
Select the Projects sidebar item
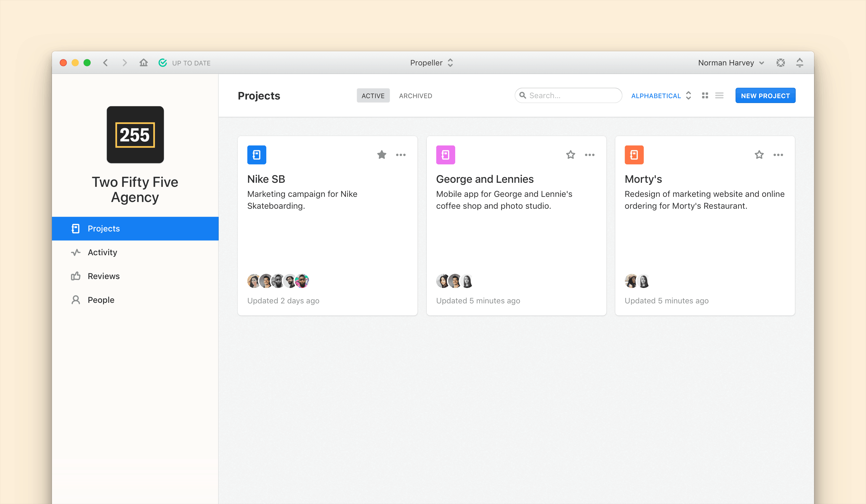click(135, 229)
